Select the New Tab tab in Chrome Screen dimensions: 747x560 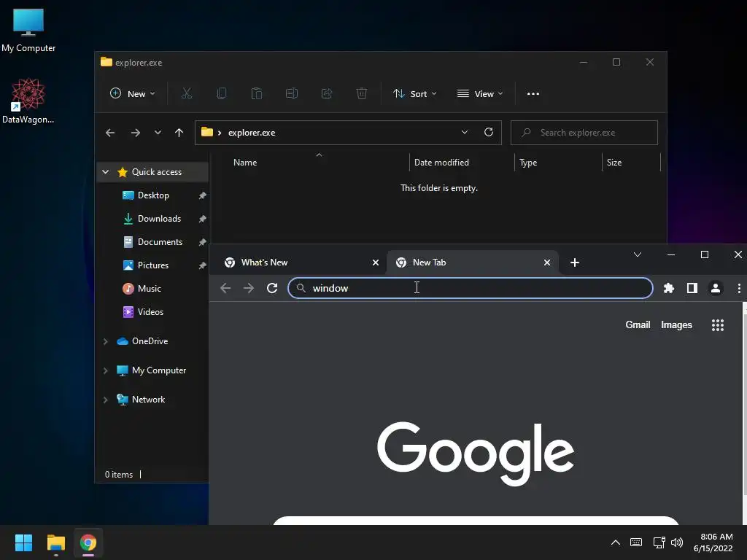pos(472,262)
